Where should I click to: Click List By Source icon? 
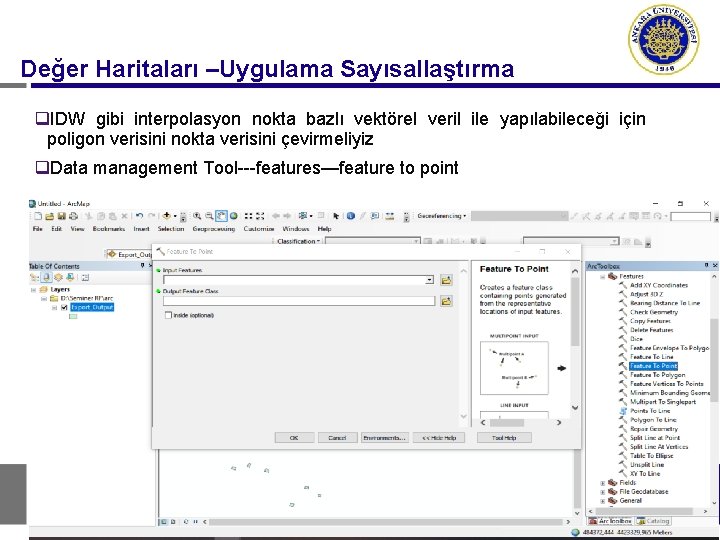(x=46, y=277)
